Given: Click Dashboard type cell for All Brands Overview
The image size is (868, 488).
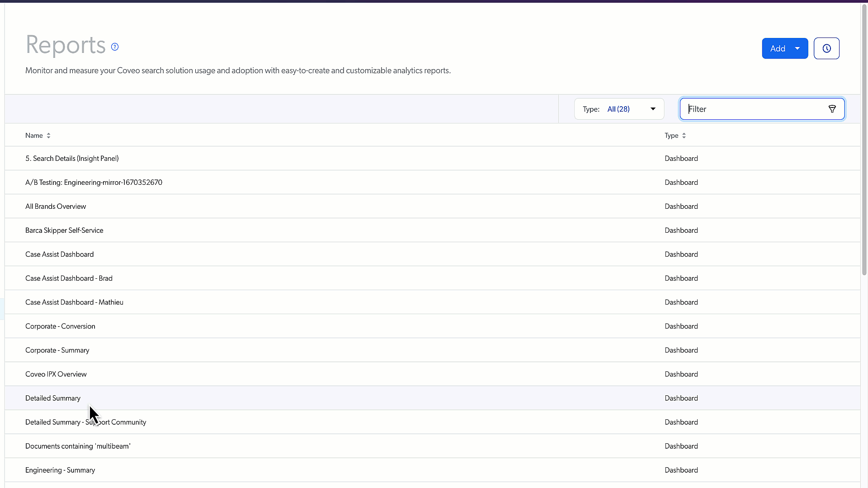Looking at the screenshot, I should coord(681,206).
